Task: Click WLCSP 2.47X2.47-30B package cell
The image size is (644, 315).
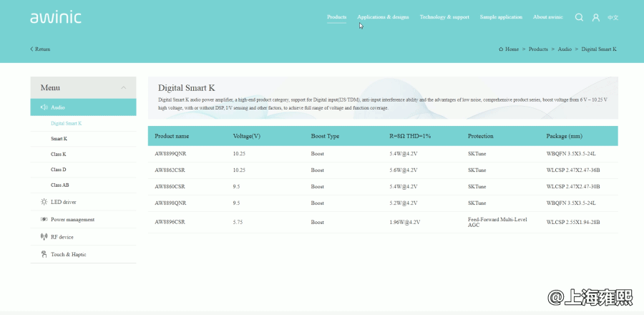Action: (x=573, y=186)
